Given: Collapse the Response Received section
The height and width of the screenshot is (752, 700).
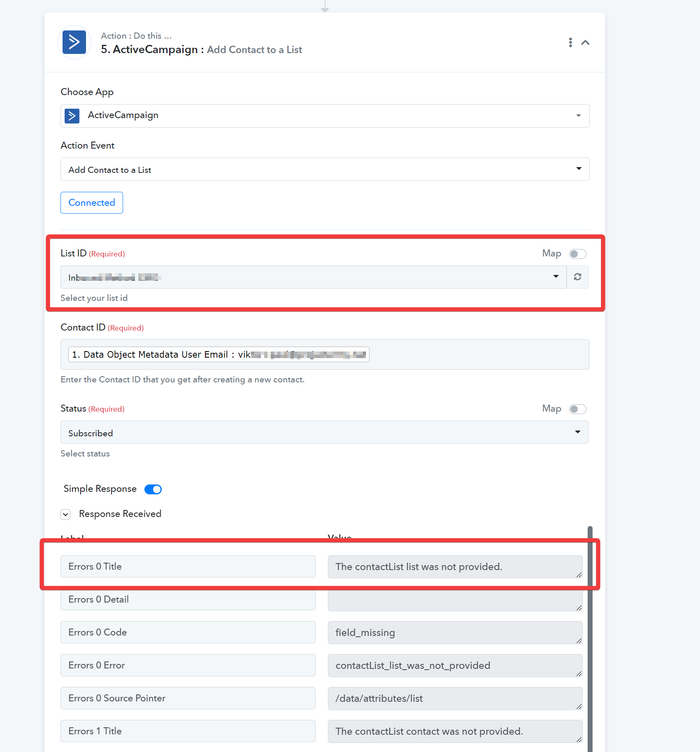Looking at the screenshot, I should [65, 514].
